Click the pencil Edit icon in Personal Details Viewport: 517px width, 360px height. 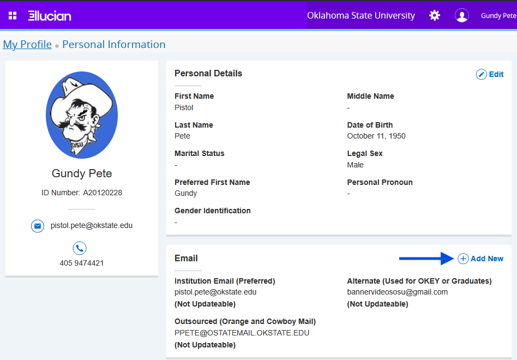pos(481,74)
